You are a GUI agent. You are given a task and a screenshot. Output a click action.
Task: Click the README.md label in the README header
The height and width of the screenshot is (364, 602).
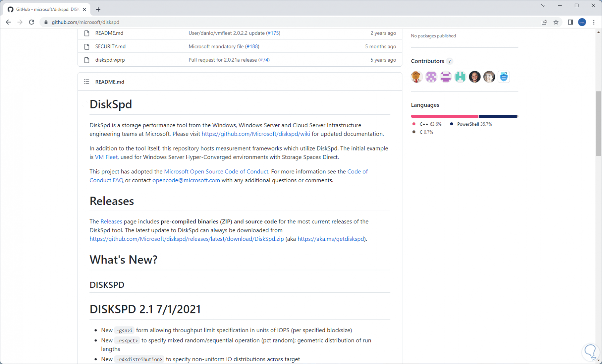coord(110,82)
